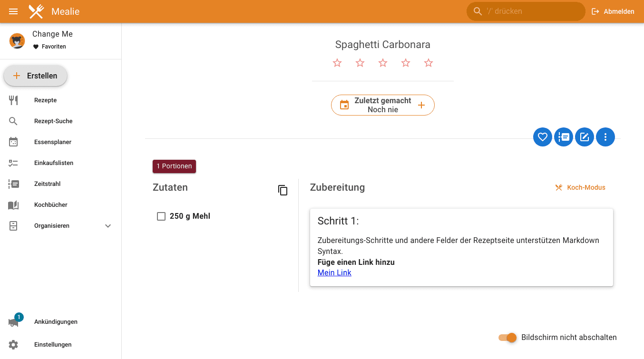644x359 pixels.
Task: Open Zeitstrahl in the sidebar
Action: [61, 184]
